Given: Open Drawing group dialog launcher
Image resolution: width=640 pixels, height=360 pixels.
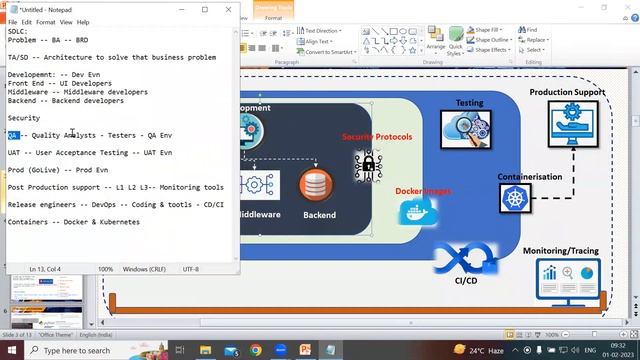Looking at the screenshot, I should coord(510,62).
